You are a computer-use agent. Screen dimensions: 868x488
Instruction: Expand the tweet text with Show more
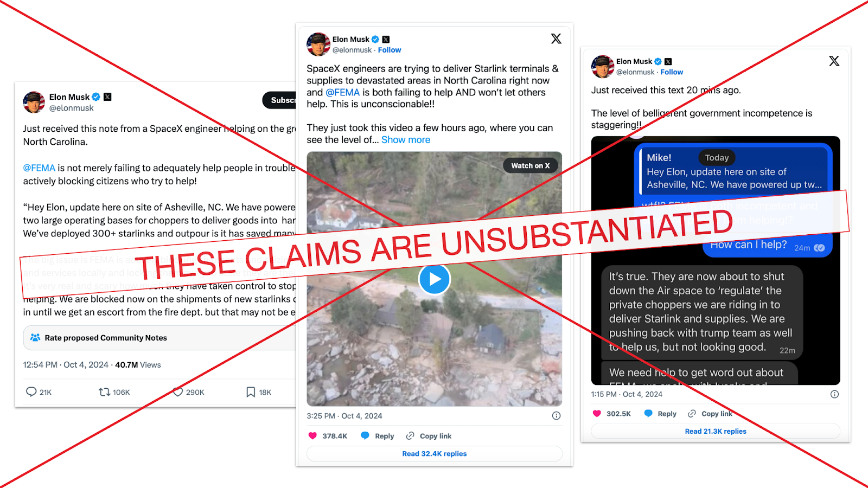click(x=406, y=140)
